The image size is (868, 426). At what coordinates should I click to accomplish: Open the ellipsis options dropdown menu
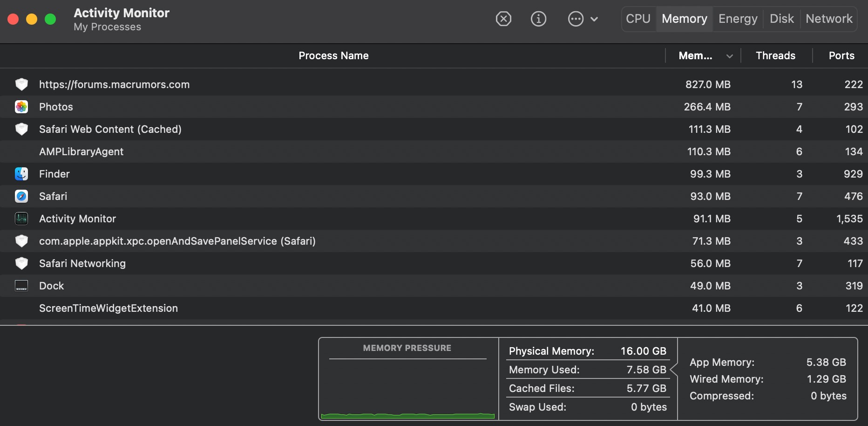click(576, 19)
